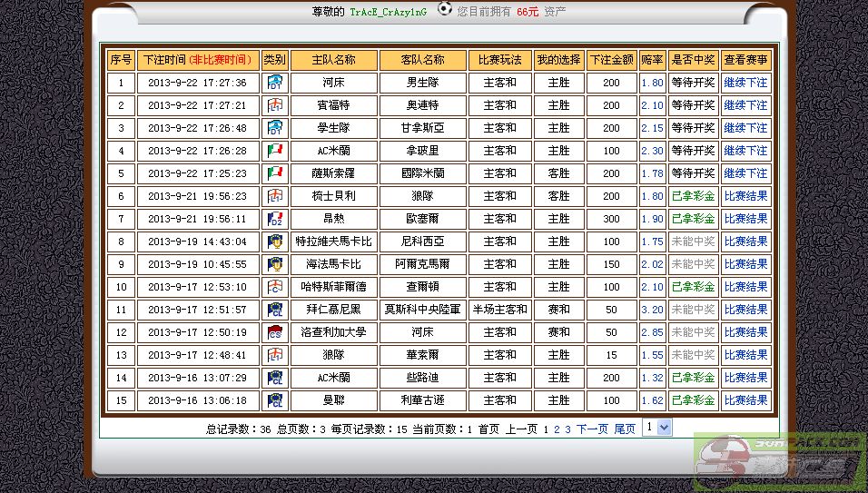Click the username TrAcE_CrAzyInG
Image resolution: width=868 pixels, height=493 pixels.
pyautogui.click(x=388, y=12)
